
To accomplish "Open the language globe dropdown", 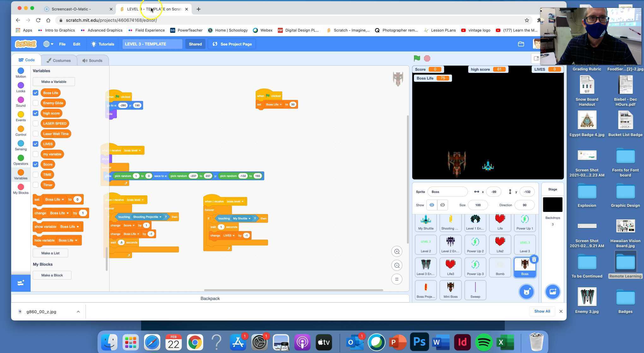I will (x=48, y=44).
